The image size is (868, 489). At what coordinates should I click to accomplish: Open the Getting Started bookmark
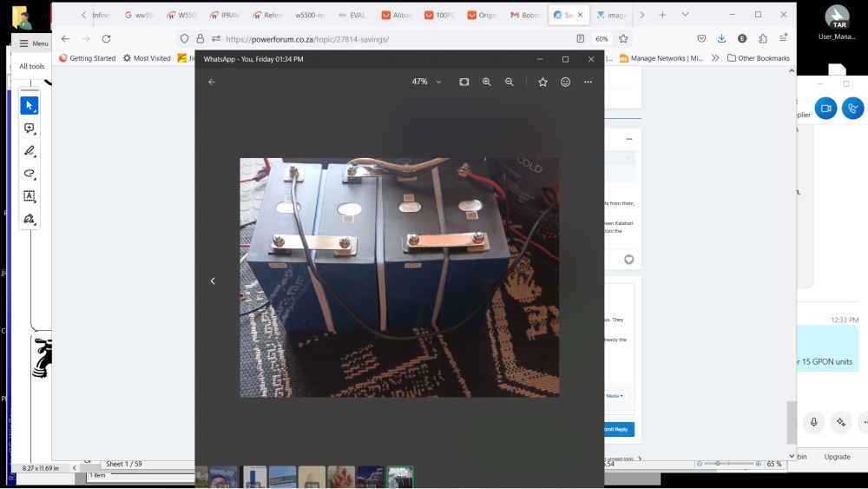coord(88,58)
